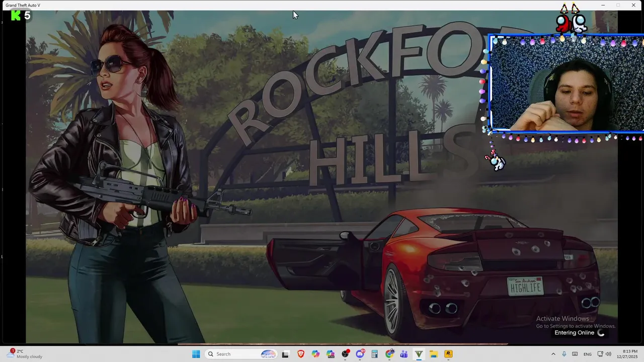Launch Brave browser from taskbar
This screenshot has width=644, height=362.
pos(301,354)
